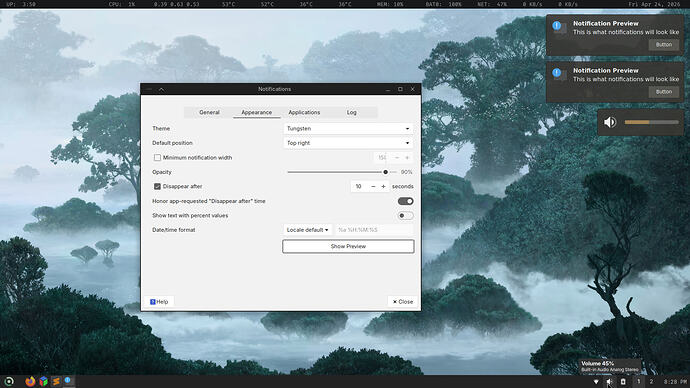
Task: Open the Theme dropdown showing Tungsten
Action: point(348,128)
